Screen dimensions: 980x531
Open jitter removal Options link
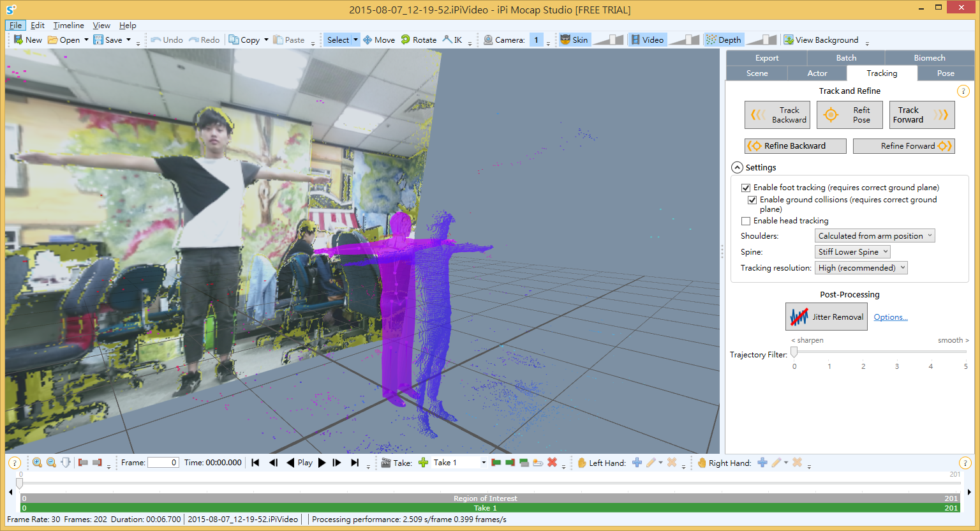[890, 317]
